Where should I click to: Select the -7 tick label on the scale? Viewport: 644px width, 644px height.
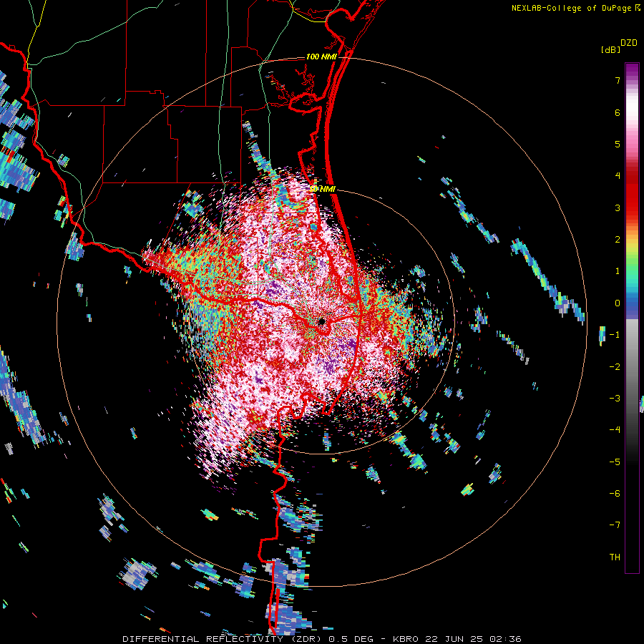pyautogui.click(x=615, y=525)
